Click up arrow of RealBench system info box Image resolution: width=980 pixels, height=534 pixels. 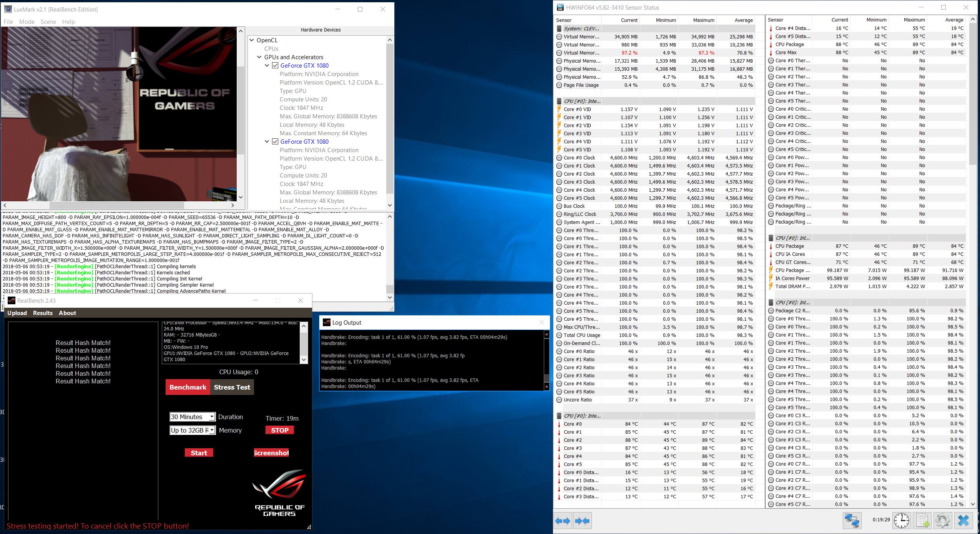304,326
